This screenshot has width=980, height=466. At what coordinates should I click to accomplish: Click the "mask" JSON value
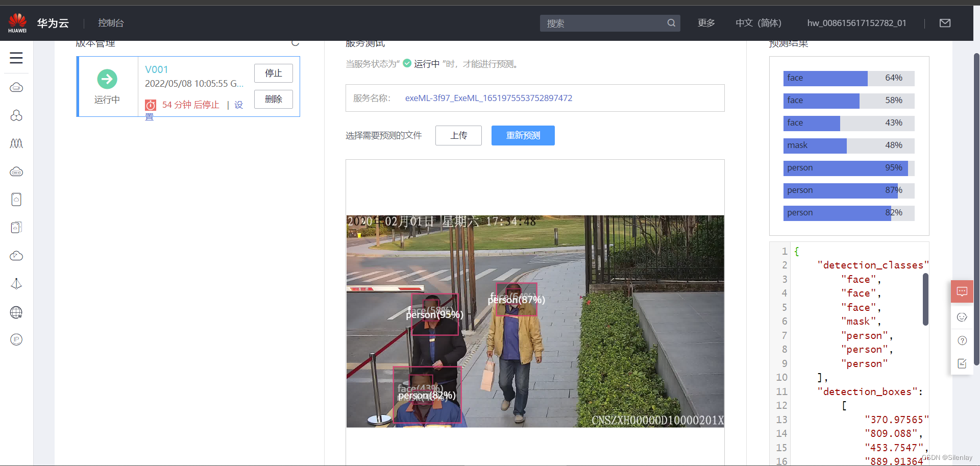[x=858, y=322]
